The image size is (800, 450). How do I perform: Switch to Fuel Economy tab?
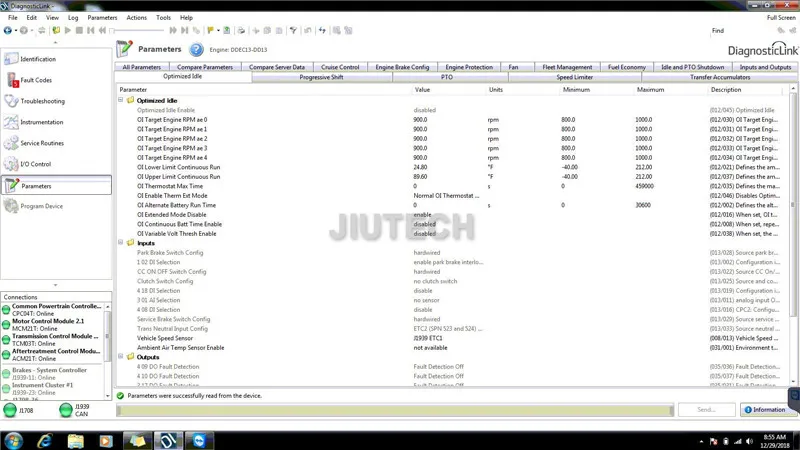(627, 67)
